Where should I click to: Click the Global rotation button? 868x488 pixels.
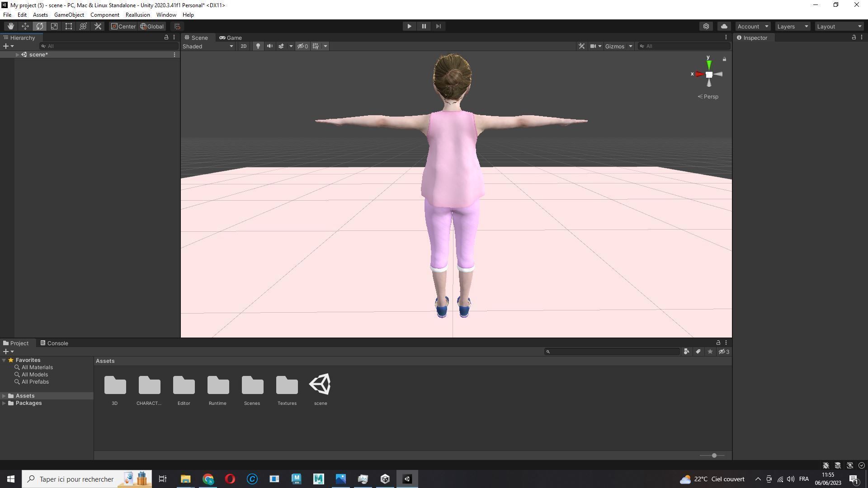click(x=152, y=26)
